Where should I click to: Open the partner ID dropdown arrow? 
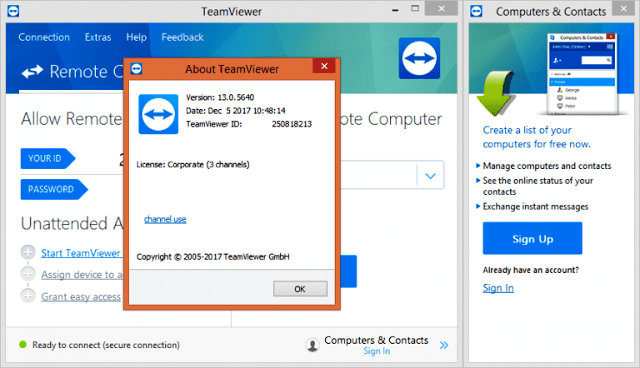pyautogui.click(x=430, y=176)
